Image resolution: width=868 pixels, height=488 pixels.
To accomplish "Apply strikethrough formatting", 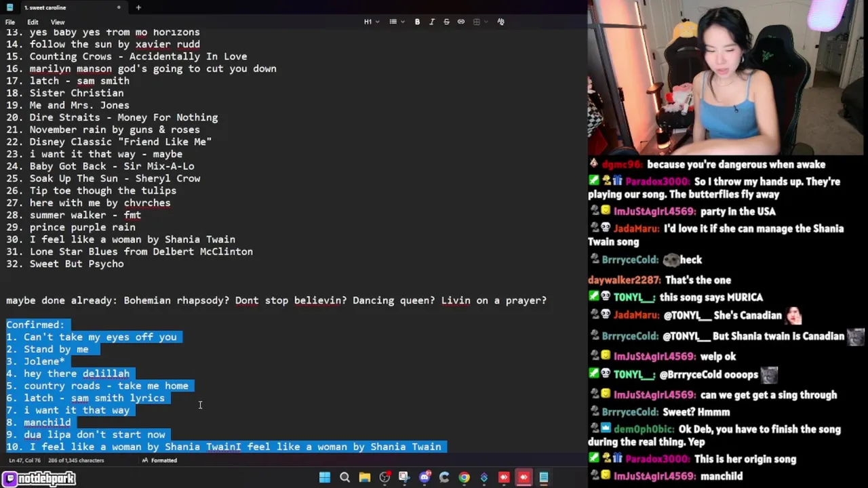I will click(446, 22).
